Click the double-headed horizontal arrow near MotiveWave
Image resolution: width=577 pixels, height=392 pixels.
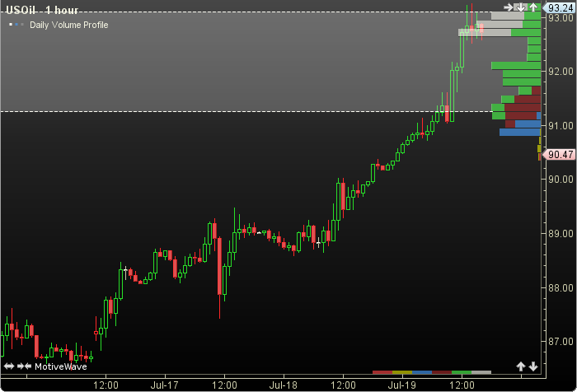pos(9,366)
